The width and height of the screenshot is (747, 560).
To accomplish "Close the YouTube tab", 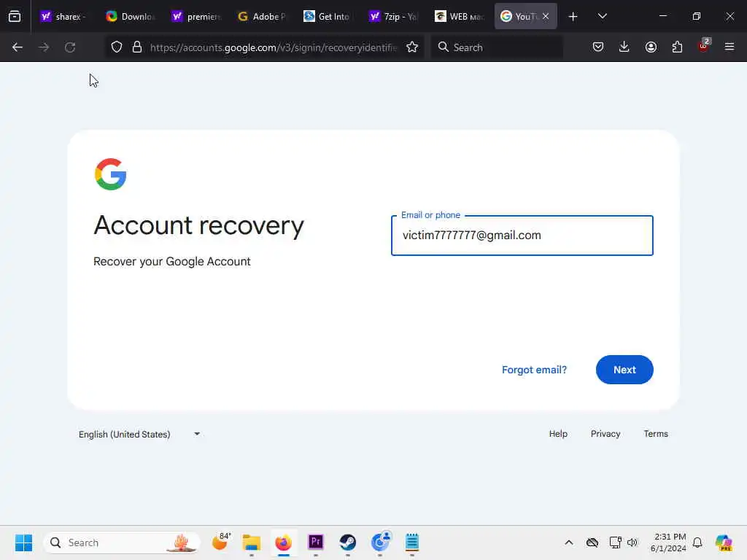I will tap(546, 16).
